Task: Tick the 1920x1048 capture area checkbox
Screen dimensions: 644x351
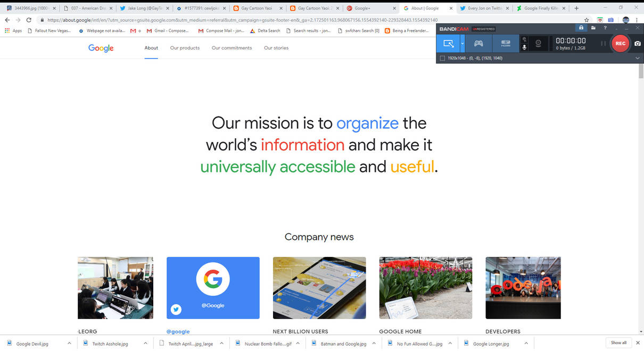Action: click(x=442, y=58)
